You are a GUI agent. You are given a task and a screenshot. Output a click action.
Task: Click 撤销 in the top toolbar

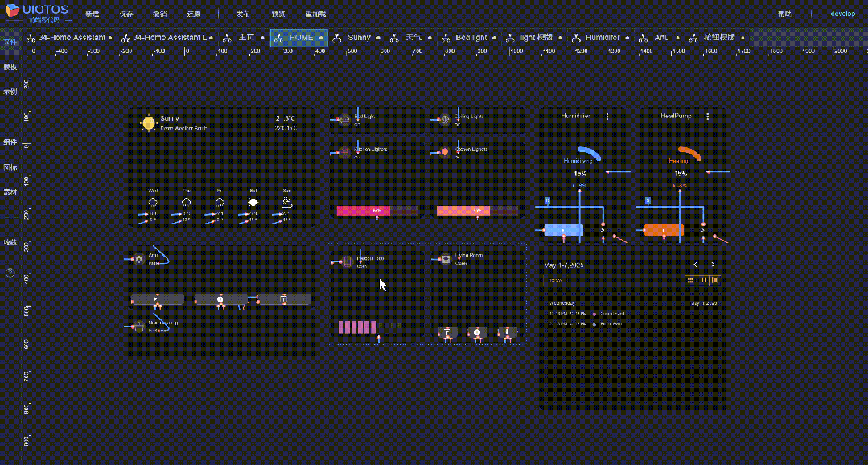pos(160,14)
